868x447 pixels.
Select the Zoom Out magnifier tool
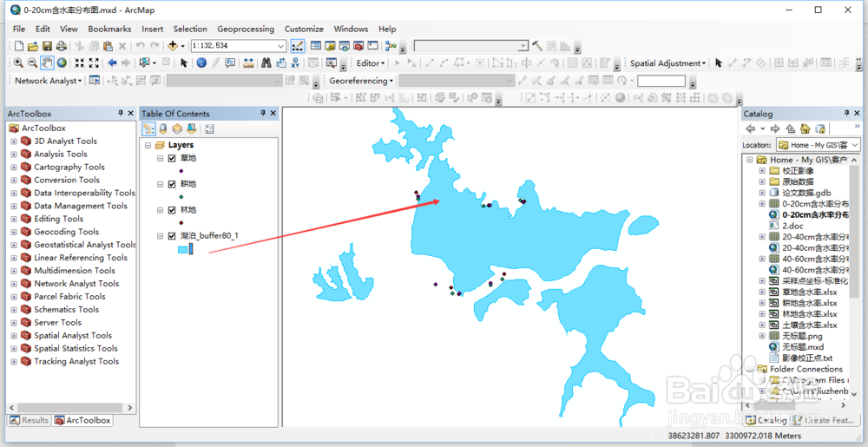[33, 63]
